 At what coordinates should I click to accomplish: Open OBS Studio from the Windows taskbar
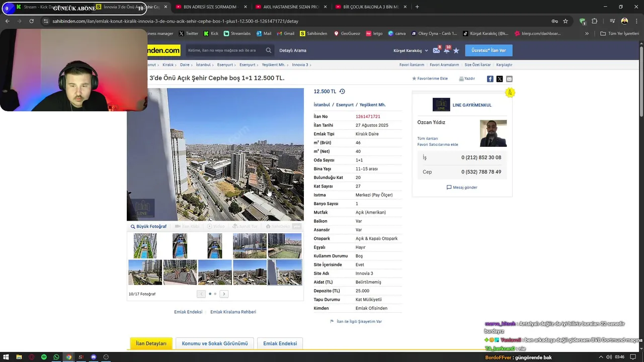106,357
